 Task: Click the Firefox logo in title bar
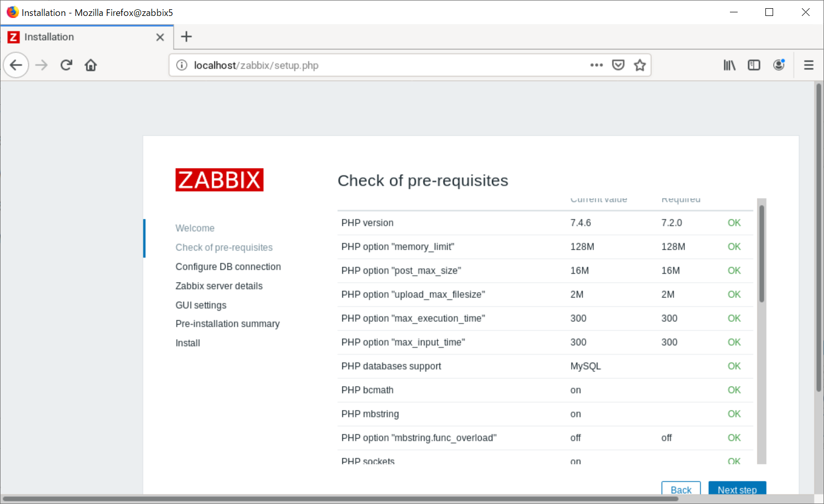(12, 12)
